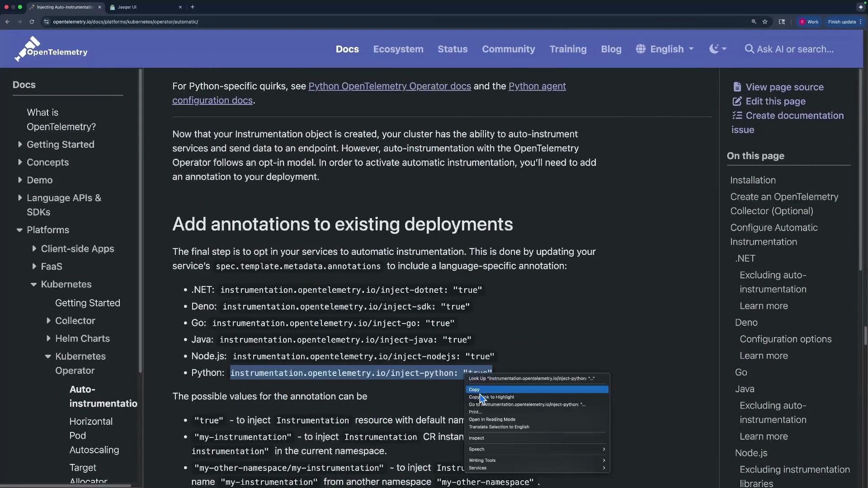Click the browser back arrow

[x=7, y=22]
